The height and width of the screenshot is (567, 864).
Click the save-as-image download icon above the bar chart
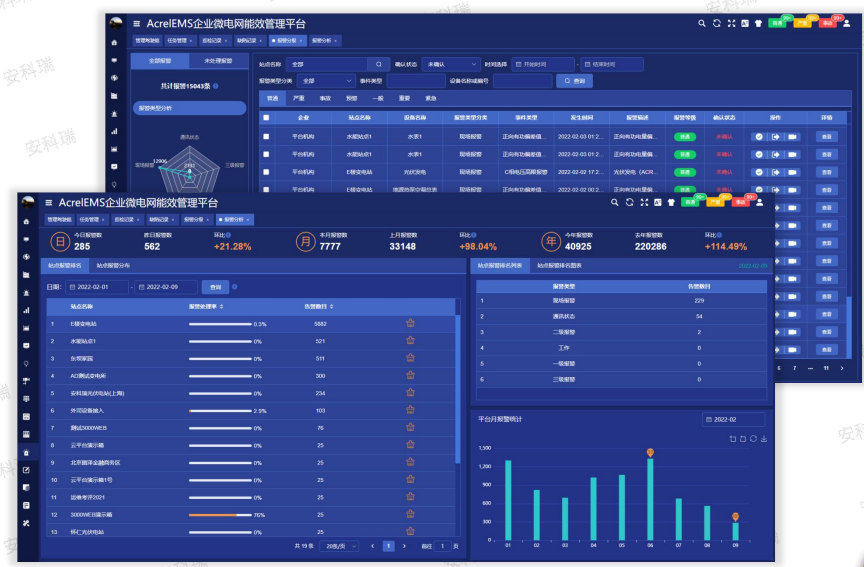764,439
